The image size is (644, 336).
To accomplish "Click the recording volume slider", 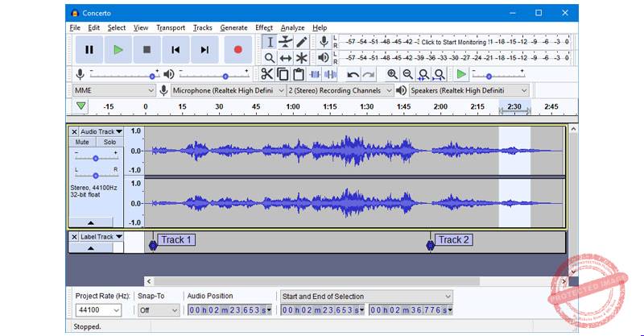I will pyautogui.click(x=125, y=75).
